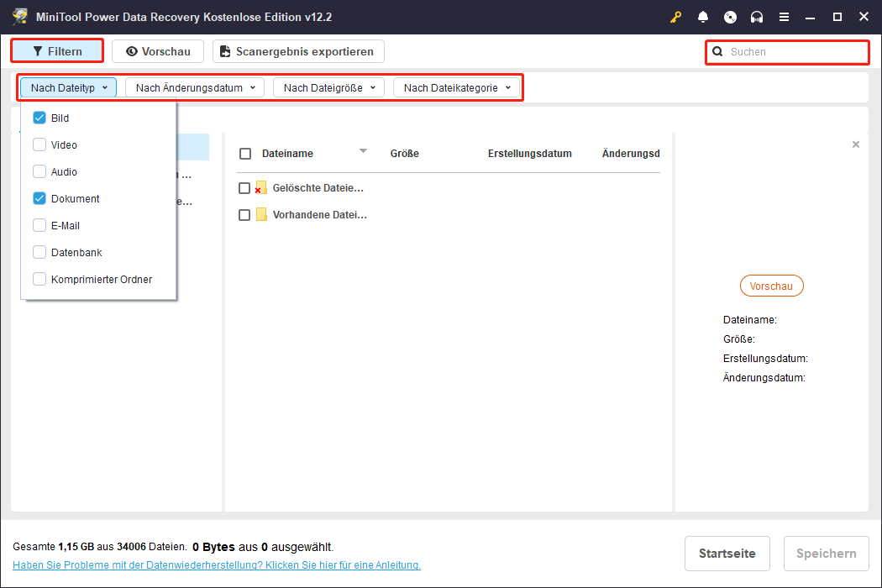Toggle the Filtern button
Screen dimensions: 882x588
57,51
